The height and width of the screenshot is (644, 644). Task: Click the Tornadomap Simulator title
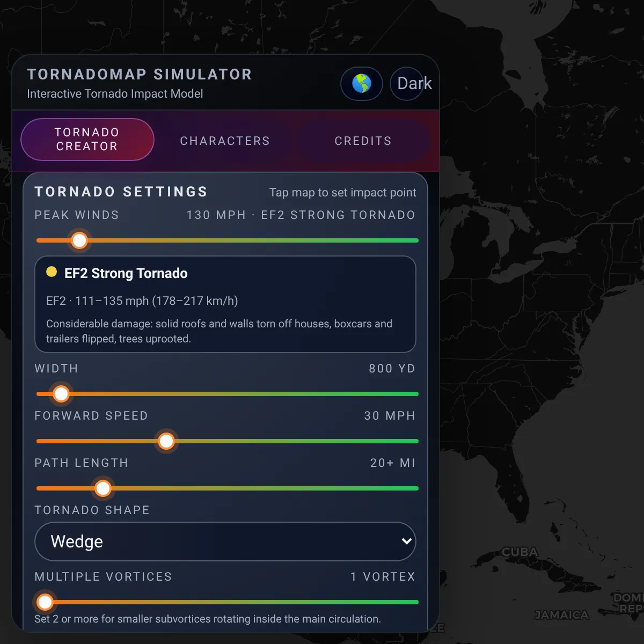140,74
